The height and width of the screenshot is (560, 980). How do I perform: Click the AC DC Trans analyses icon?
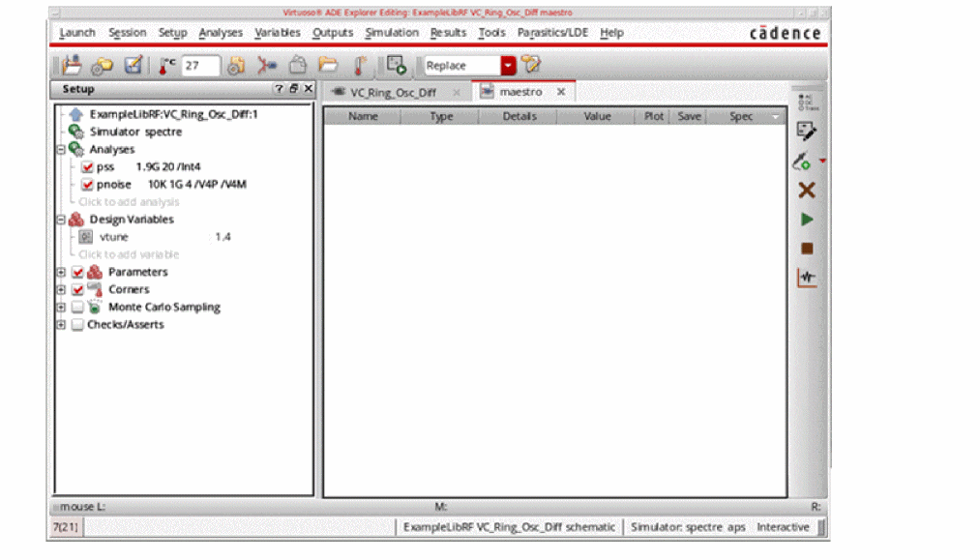click(806, 102)
